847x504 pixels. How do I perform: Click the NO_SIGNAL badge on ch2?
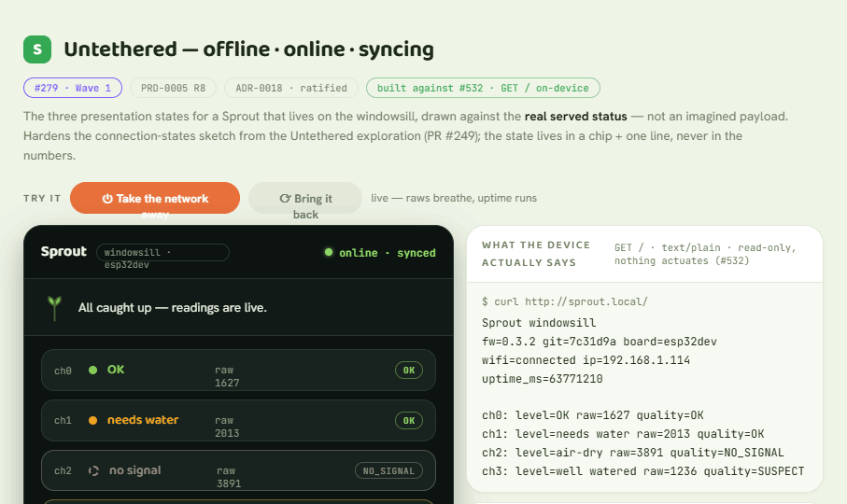[388, 471]
